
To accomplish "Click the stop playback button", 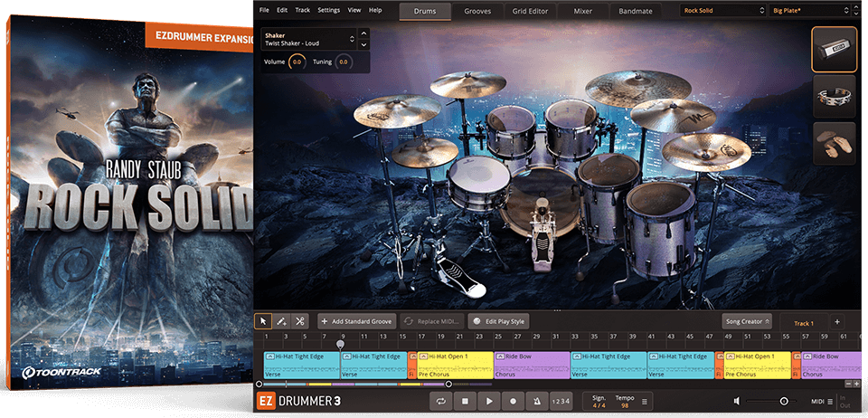I will (466, 402).
